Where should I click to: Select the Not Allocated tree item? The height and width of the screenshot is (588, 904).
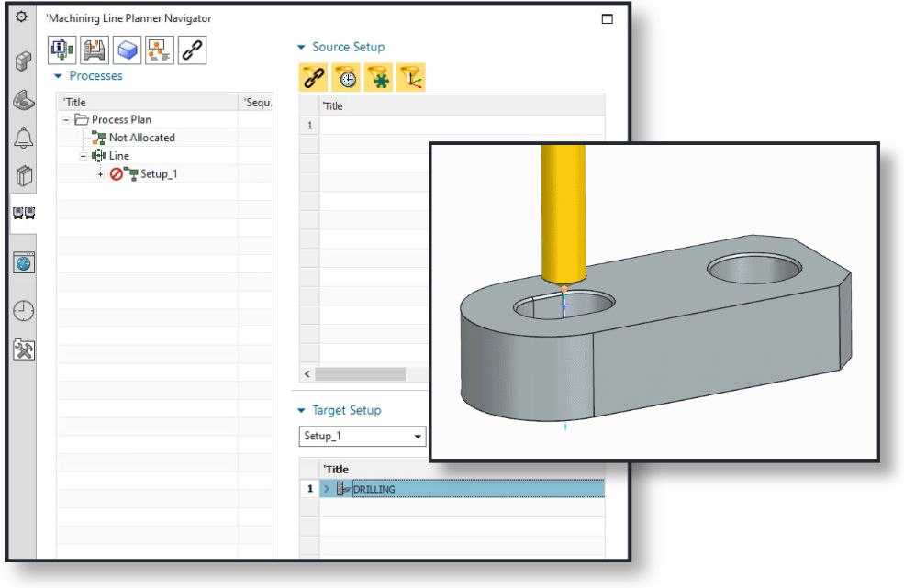141,138
